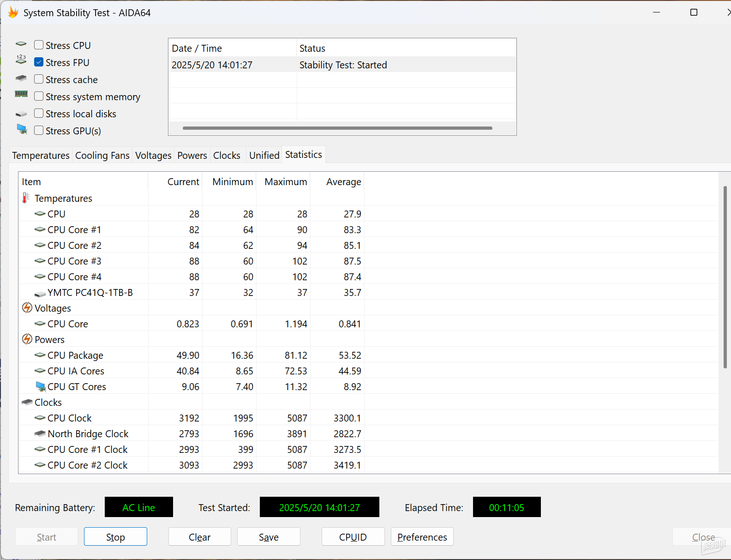Enable the Stress GPU(s) checkbox
Image resolution: width=731 pixels, height=560 pixels.
(x=39, y=131)
